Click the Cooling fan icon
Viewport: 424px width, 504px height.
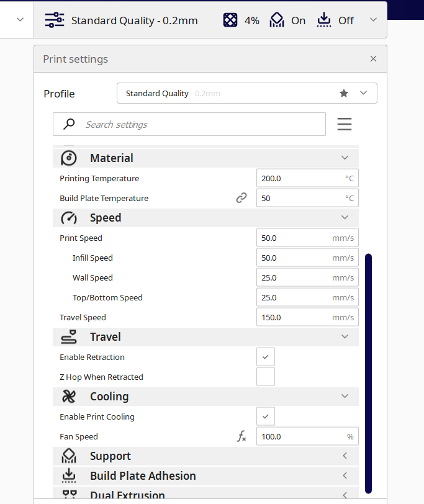tap(69, 397)
